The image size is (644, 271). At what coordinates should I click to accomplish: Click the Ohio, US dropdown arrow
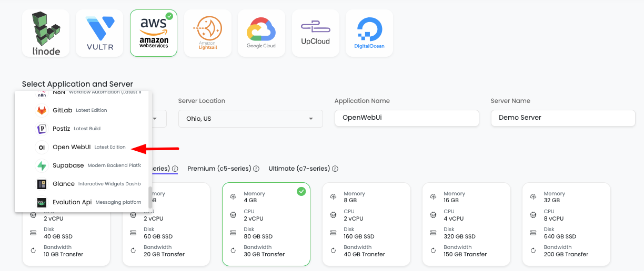click(x=311, y=119)
